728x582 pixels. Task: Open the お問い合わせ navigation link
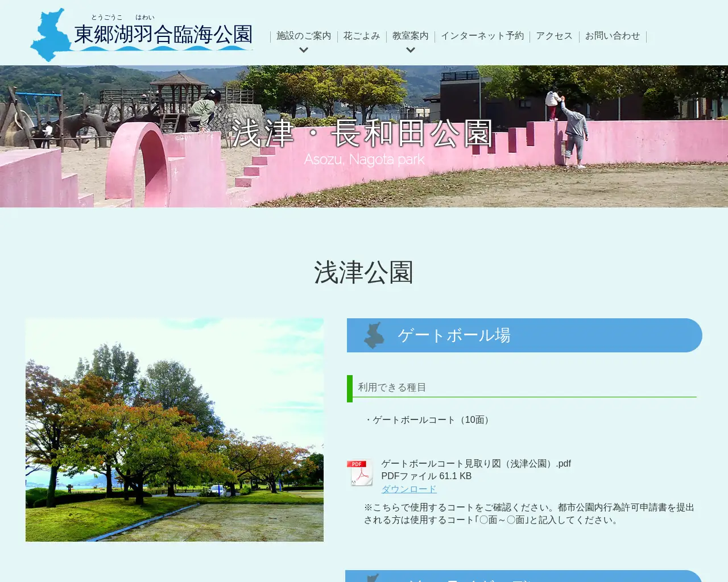[x=613, y=35]
